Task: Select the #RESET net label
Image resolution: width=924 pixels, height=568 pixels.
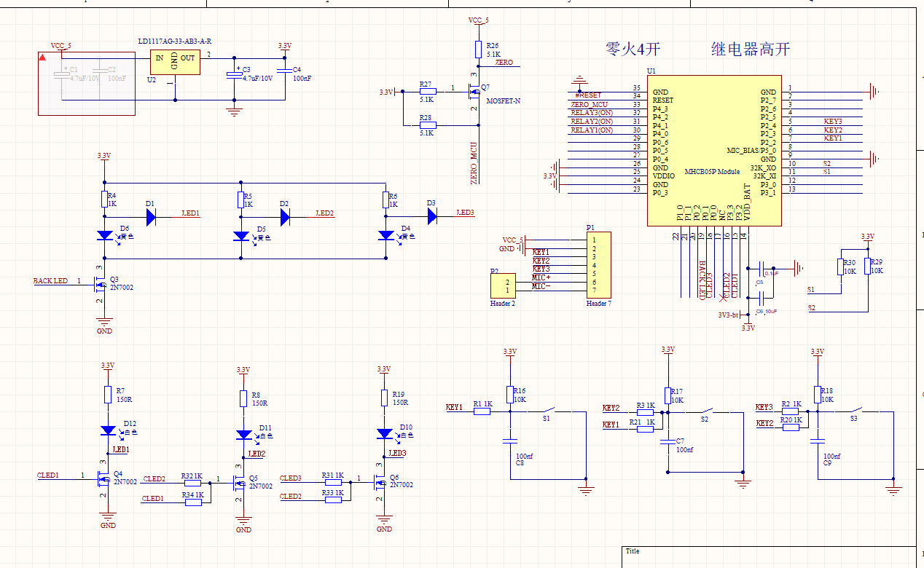Action: (x=588, y=95)
